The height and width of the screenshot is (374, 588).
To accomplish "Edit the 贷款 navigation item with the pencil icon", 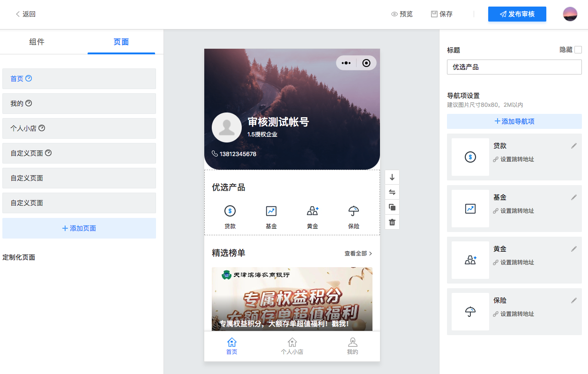I will coord(574,146).
